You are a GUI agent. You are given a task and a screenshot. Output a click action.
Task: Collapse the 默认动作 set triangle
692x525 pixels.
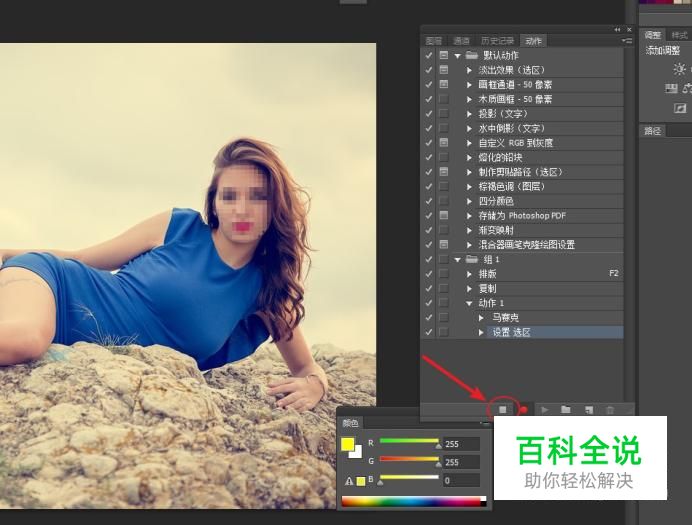(458, 56)
